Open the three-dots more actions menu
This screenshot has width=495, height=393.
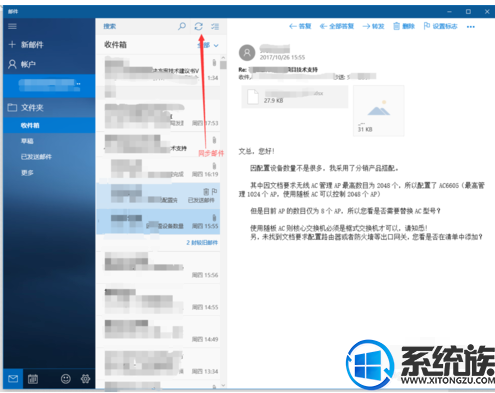click(471, 26)
